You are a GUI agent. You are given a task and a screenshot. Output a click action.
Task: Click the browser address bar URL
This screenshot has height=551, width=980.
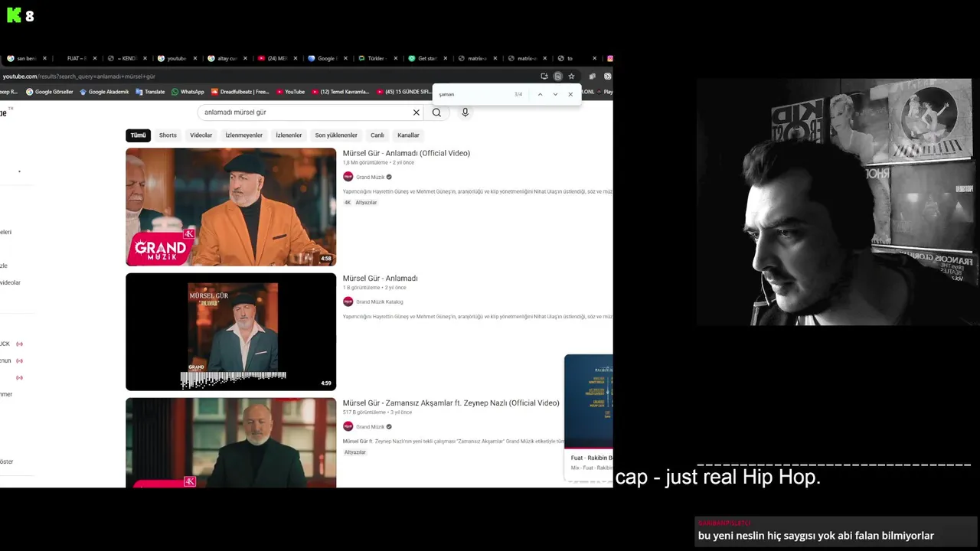tap(79, 77)
